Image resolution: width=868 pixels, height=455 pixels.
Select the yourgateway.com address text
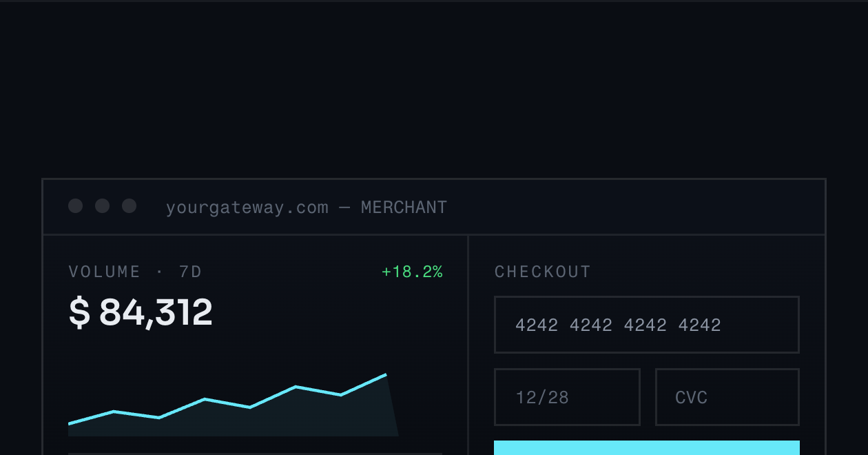click(x=247, y=208)
